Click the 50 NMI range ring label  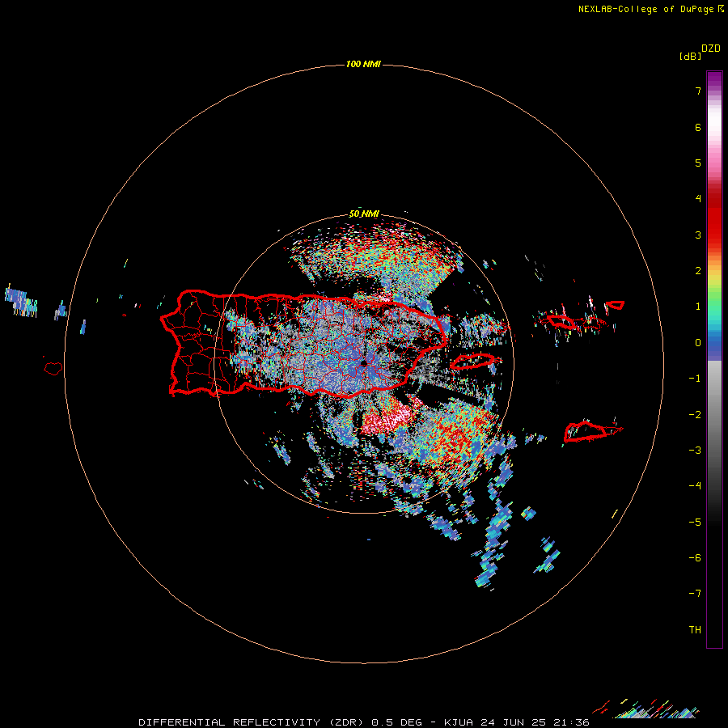(363, 214)
